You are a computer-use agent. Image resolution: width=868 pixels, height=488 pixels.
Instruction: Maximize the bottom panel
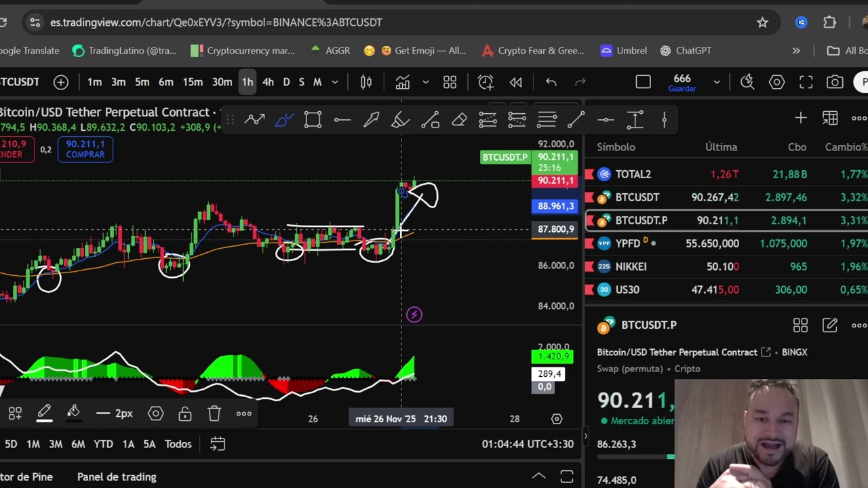click(x=567, y=476)
